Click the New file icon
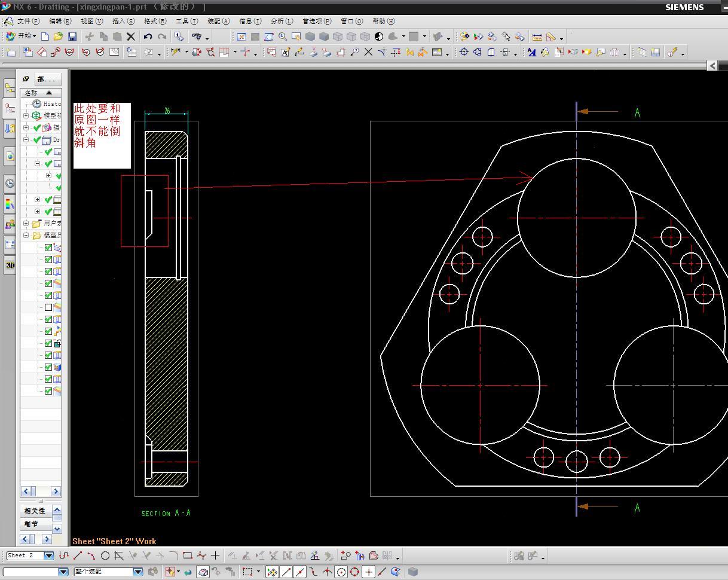The image size is (728, 580). click(45, 36)
